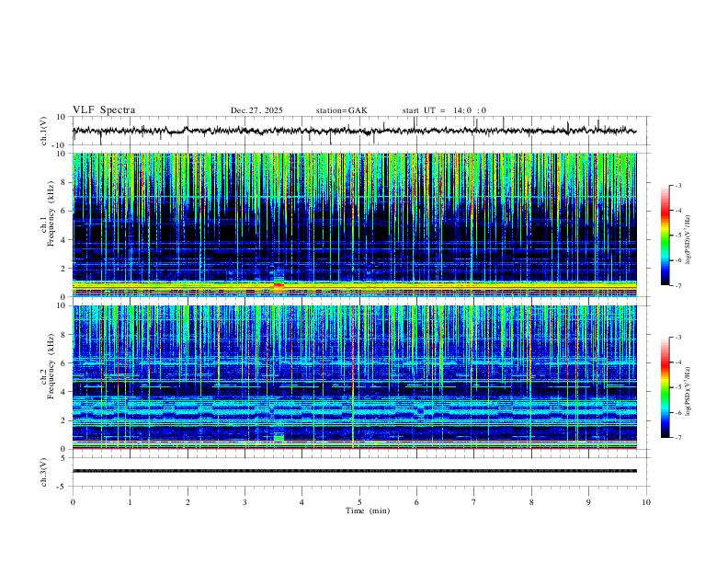The image size is (728, 563).
Task: Select the date "Dec. 27, 2025"
Action: [x=256, y=110]
